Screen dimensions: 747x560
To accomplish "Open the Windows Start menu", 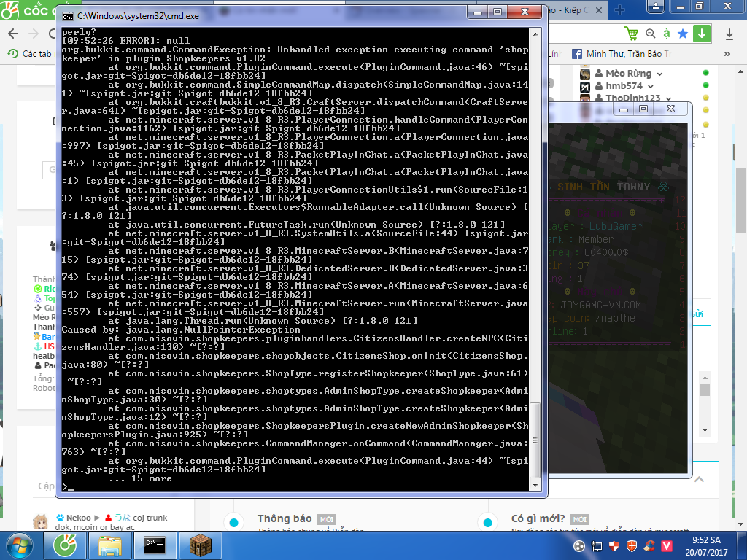I will (x=20, y=545).
